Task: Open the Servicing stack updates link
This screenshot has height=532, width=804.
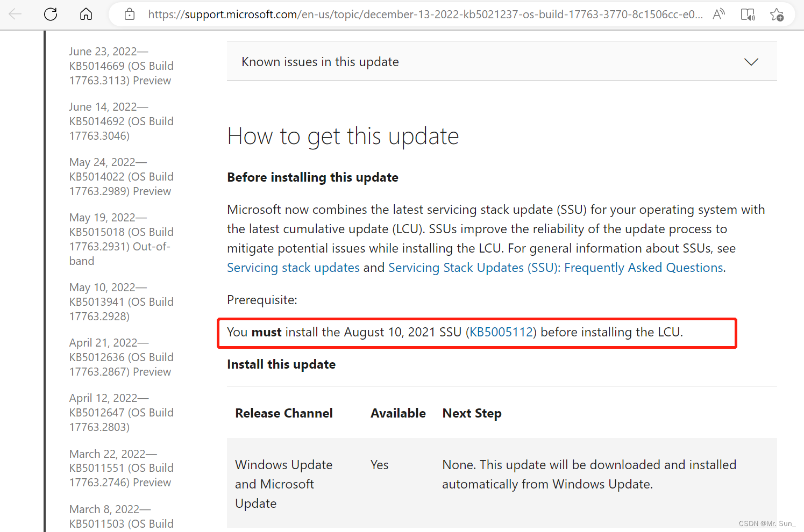Action: click(293, 267)
